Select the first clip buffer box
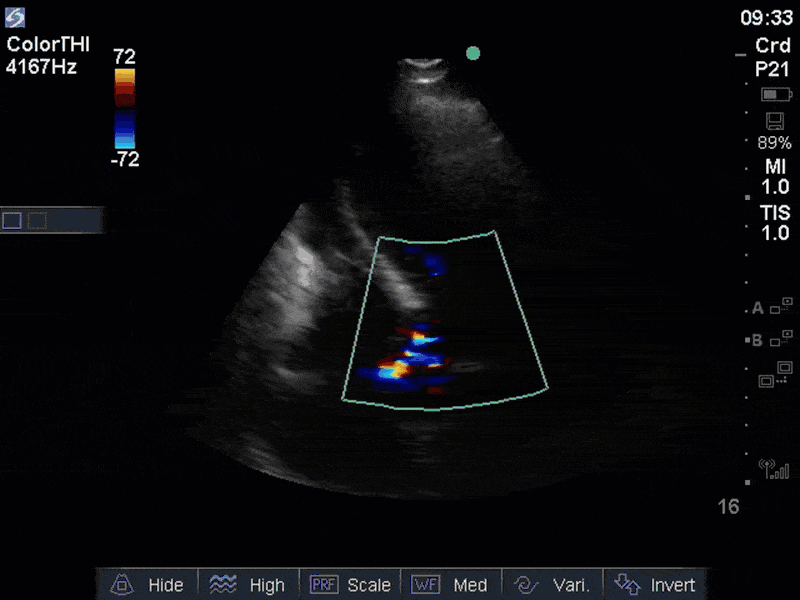This screenshot has width=800, height=600. pos(12,220)
